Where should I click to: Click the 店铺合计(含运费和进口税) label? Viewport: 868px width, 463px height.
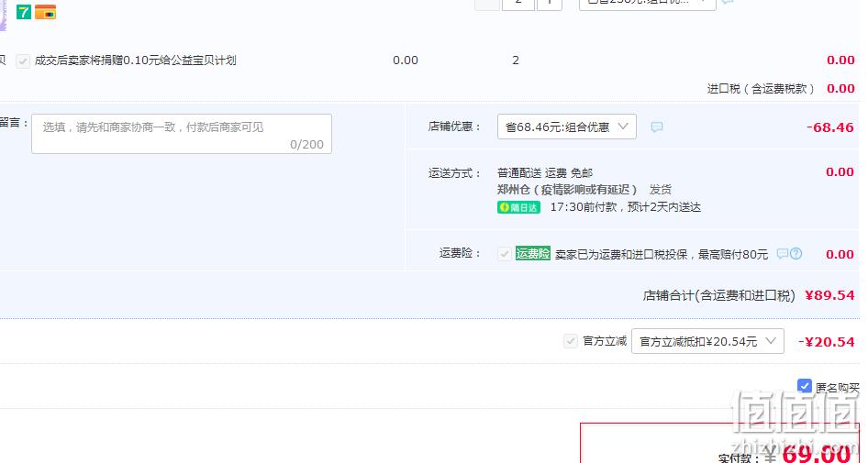719,295
